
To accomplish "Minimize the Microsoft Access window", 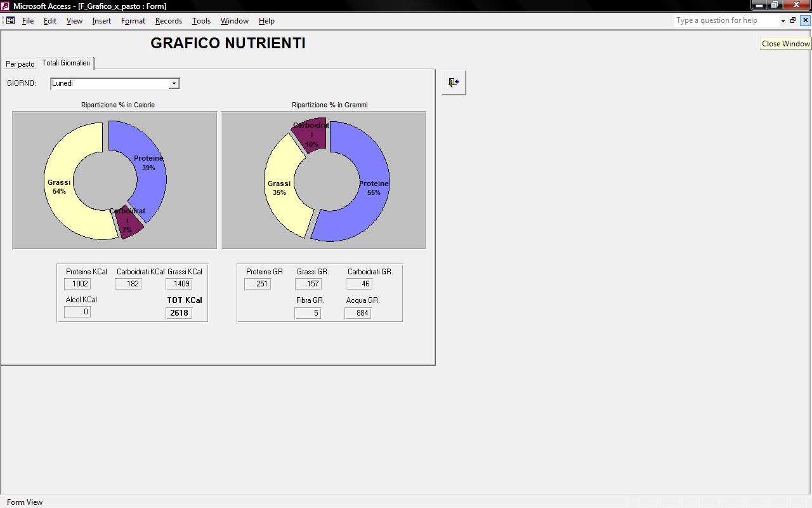I will point(759,6).
